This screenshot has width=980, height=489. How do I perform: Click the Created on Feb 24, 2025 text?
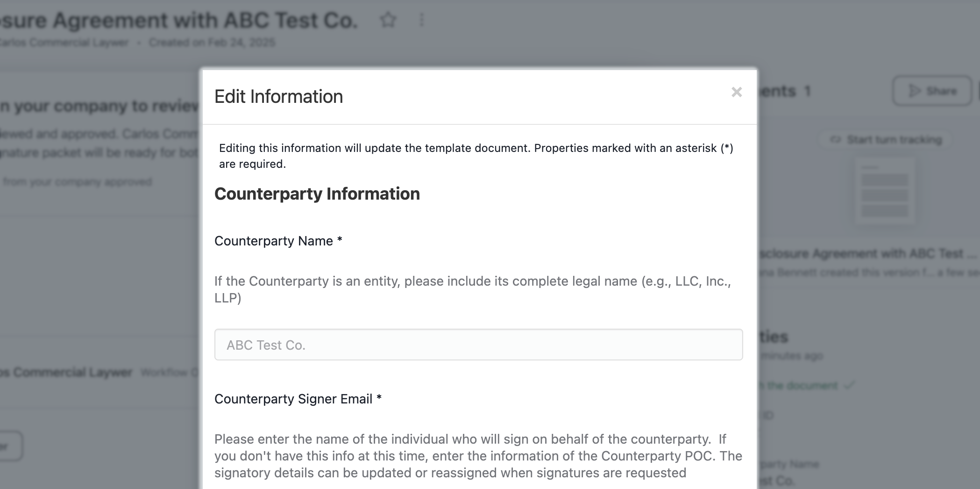(212, 43)
